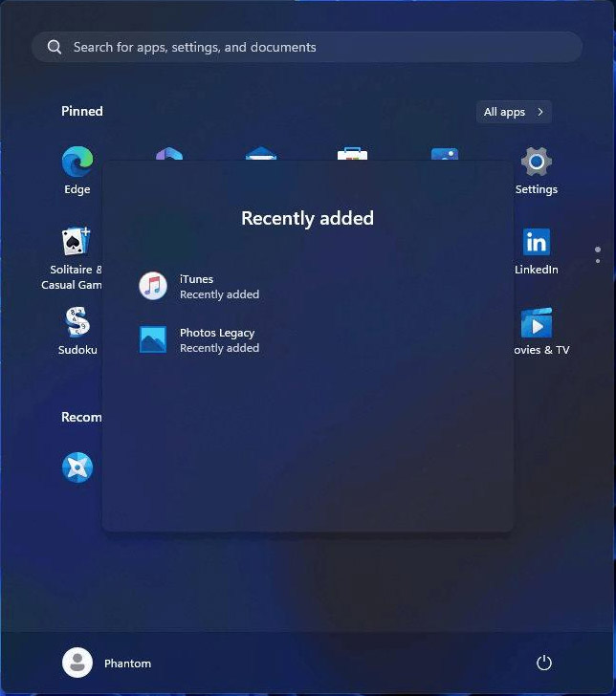Go to the second pinned page dot
Screen dimensions: 616x696
click(598, 261)
